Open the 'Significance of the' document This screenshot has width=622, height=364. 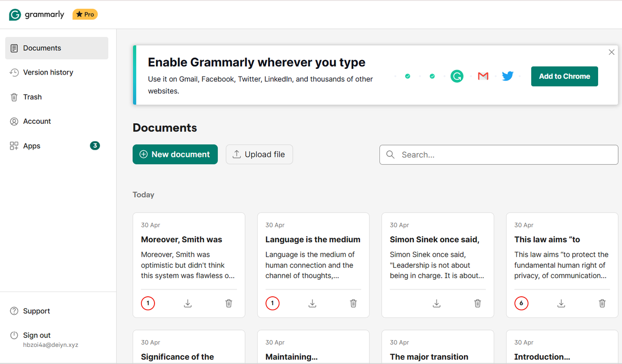189,347
